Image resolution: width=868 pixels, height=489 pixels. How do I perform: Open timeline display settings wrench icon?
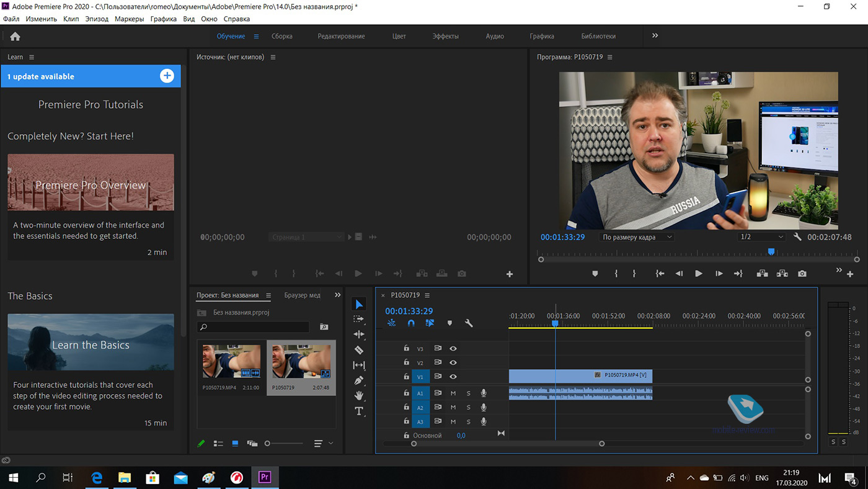click(469, 323)
